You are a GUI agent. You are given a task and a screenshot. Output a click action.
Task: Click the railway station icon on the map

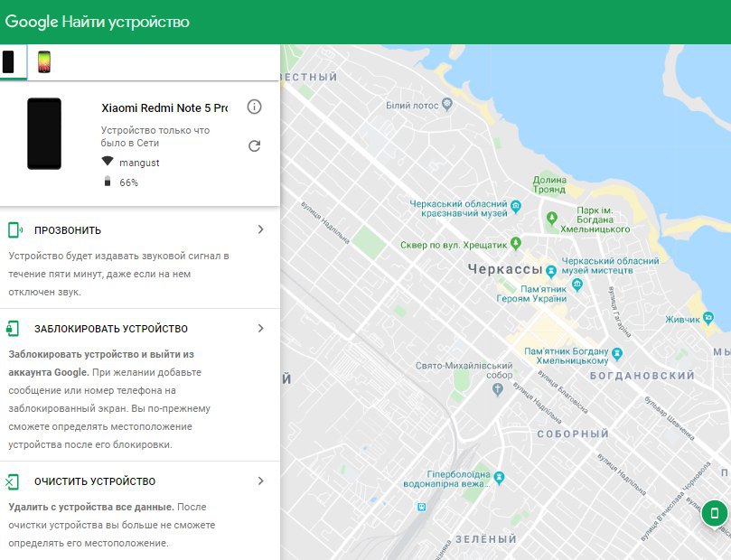coord(421,507)
